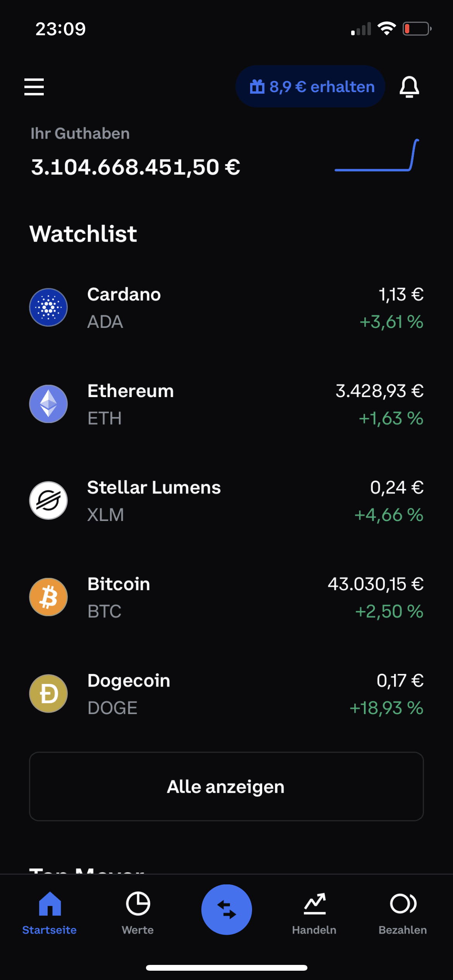Tap the Alle anzeigen button
This screenshot has height=980, width=453.
click(226, 786)
